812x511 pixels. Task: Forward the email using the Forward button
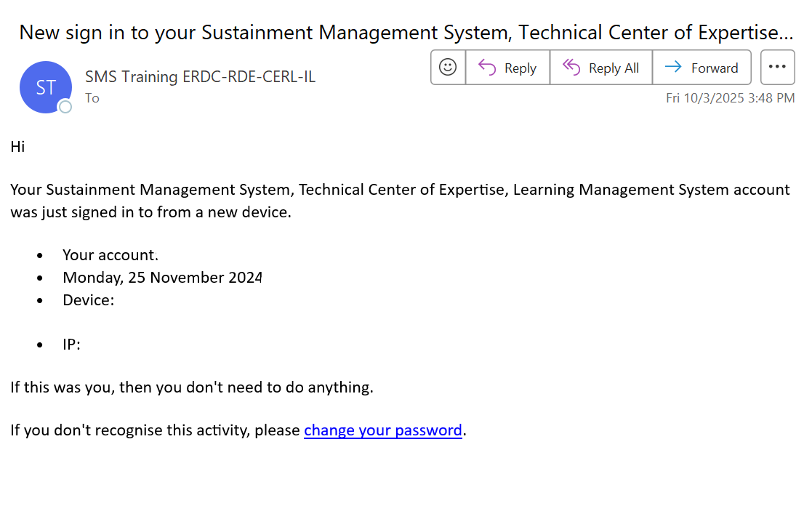(702, 67)
